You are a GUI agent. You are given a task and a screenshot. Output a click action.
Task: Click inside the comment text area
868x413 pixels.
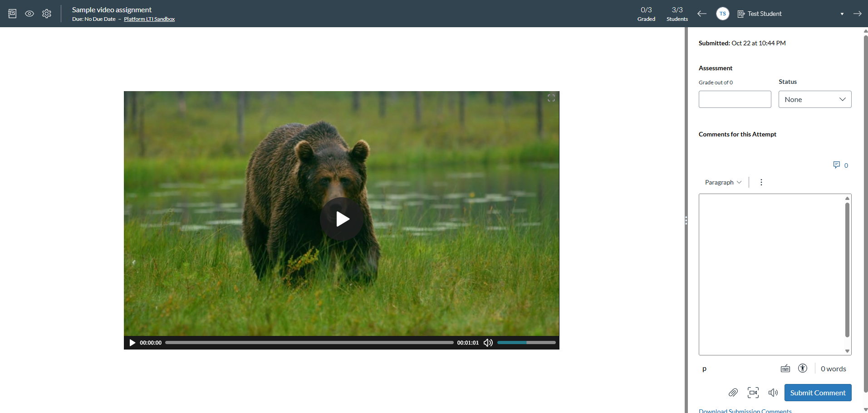771,274
